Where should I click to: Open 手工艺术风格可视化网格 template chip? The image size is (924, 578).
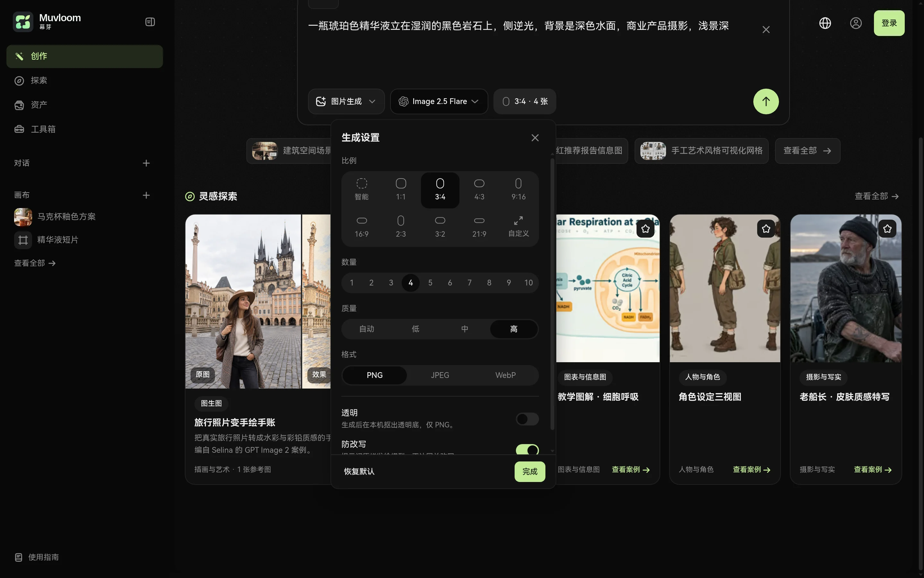pos(701,151)
